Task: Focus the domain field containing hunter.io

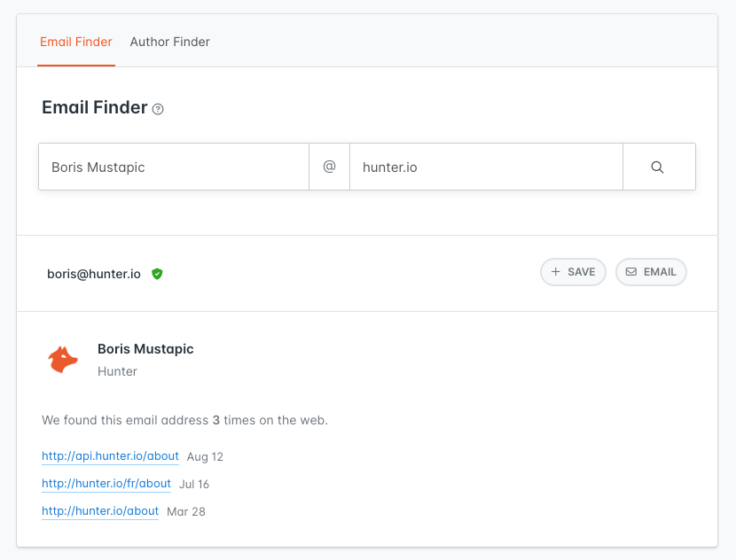Action: [486, 167]
